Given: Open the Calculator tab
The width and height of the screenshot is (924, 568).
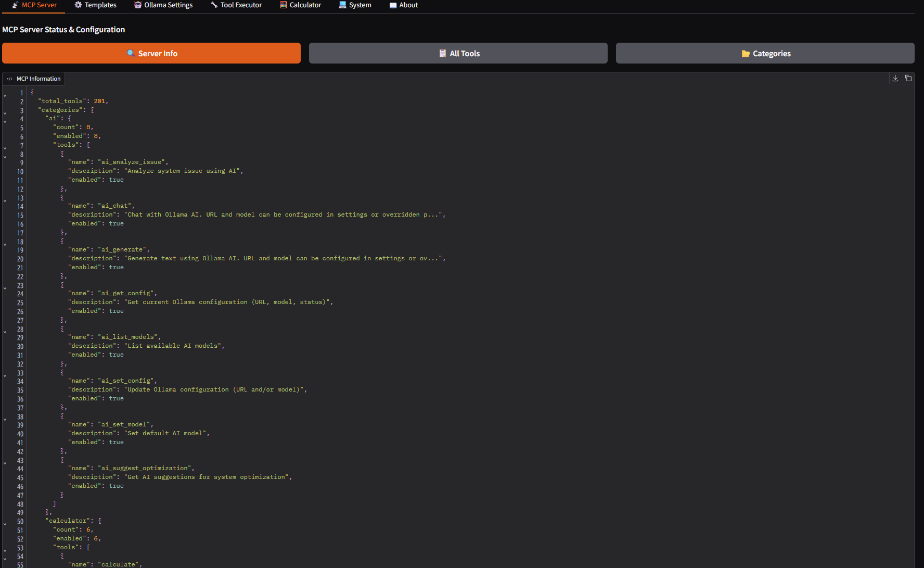Looking at the screenshot, I should pyautogui.click(x=300, y=5).
